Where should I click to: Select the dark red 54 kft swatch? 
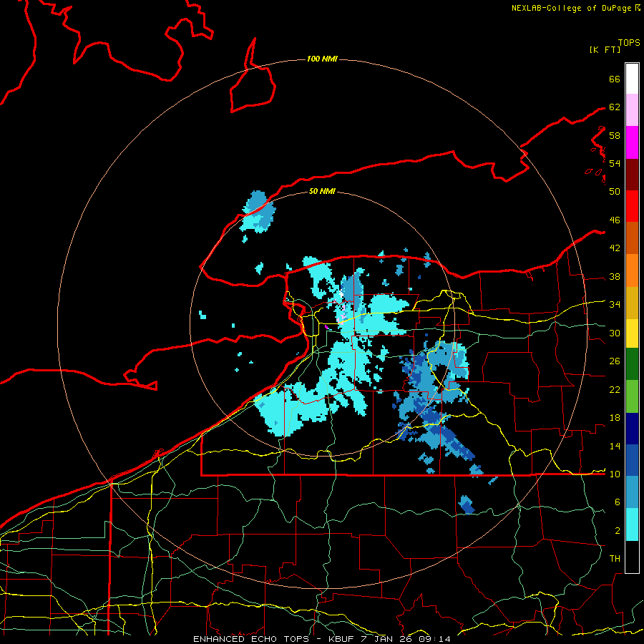(x=632, y=174)
